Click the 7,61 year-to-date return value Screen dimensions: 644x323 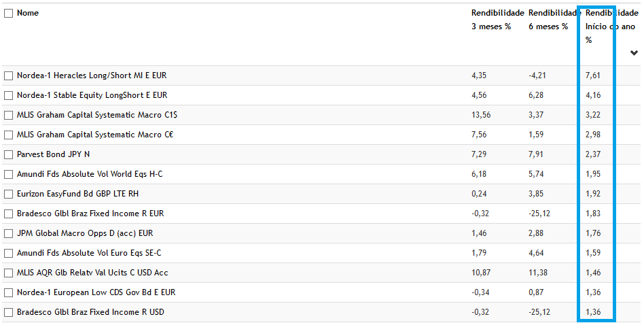click(593, 75)
